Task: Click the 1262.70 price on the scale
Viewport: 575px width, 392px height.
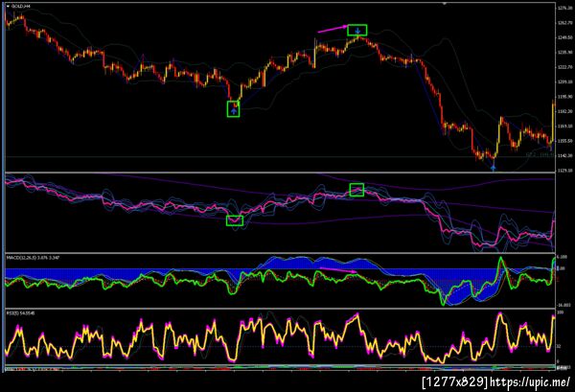Action: click(x=564, y=23)
